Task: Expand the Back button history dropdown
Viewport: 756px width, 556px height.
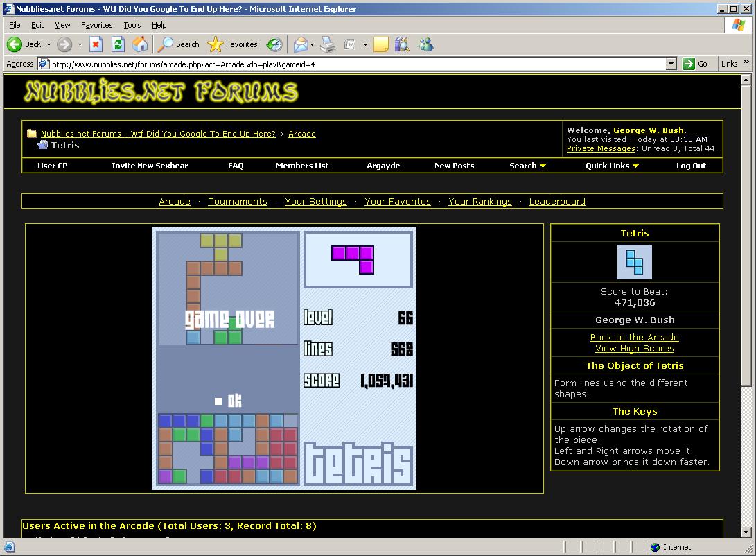Action: [49, 44]
